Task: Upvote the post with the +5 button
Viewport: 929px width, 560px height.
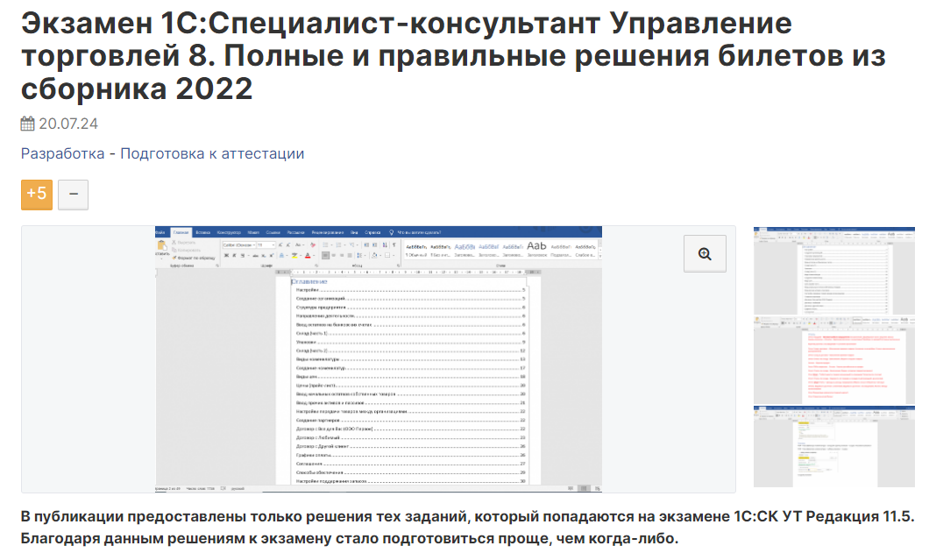Action: pos(37,194)
